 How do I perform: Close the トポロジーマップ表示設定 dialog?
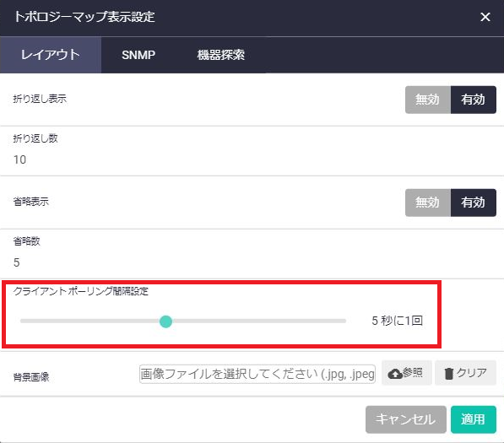tap(485, 17)
